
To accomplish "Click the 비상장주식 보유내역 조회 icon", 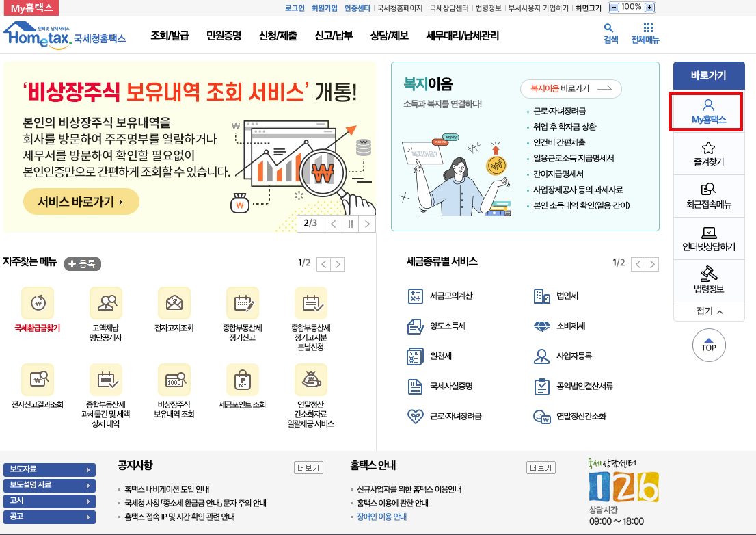I will click(174, 380).
